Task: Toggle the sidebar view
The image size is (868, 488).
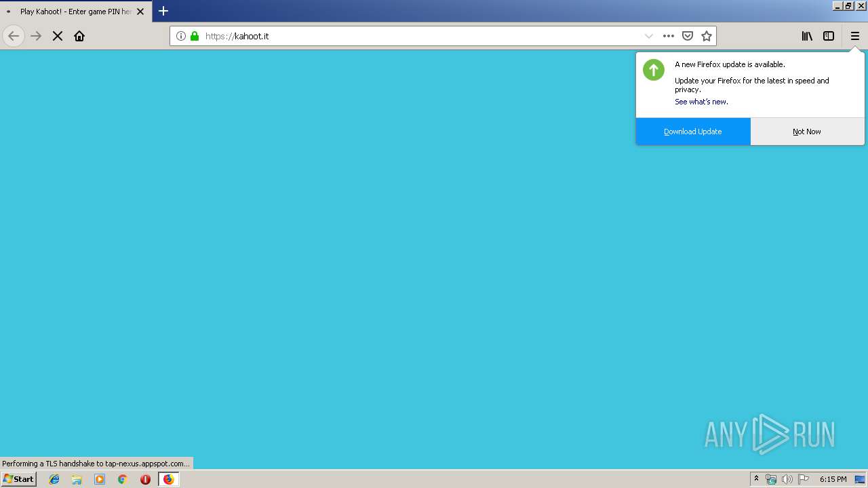Action: click(x=829, y=36)
